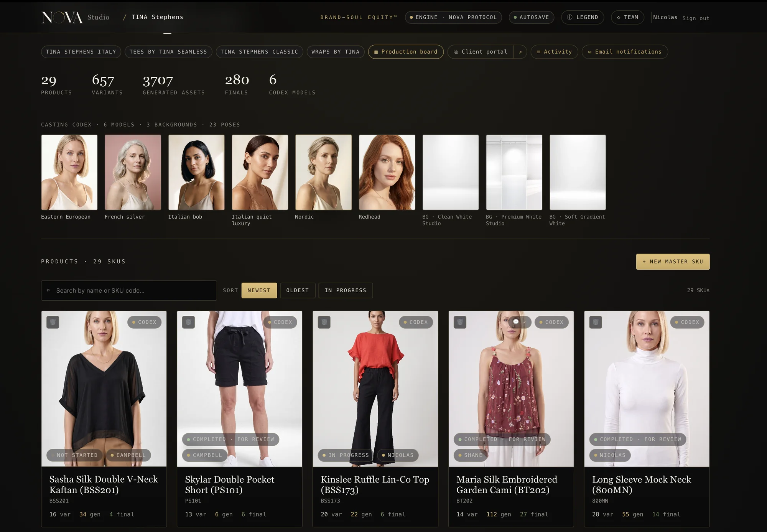Filter products by In Progress
This screenshot has height=532, width=767.
coord(346,290)
